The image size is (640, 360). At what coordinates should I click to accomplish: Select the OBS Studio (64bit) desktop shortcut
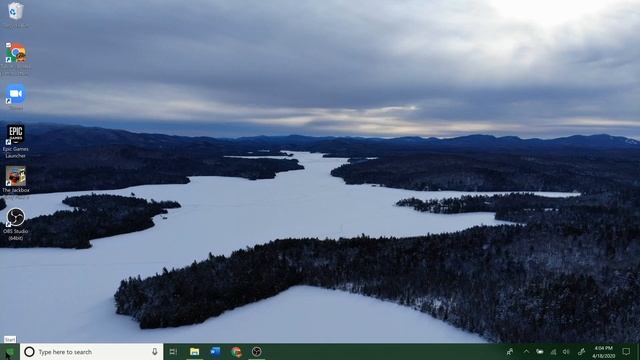pyautogui.click(x=16, y=224)
